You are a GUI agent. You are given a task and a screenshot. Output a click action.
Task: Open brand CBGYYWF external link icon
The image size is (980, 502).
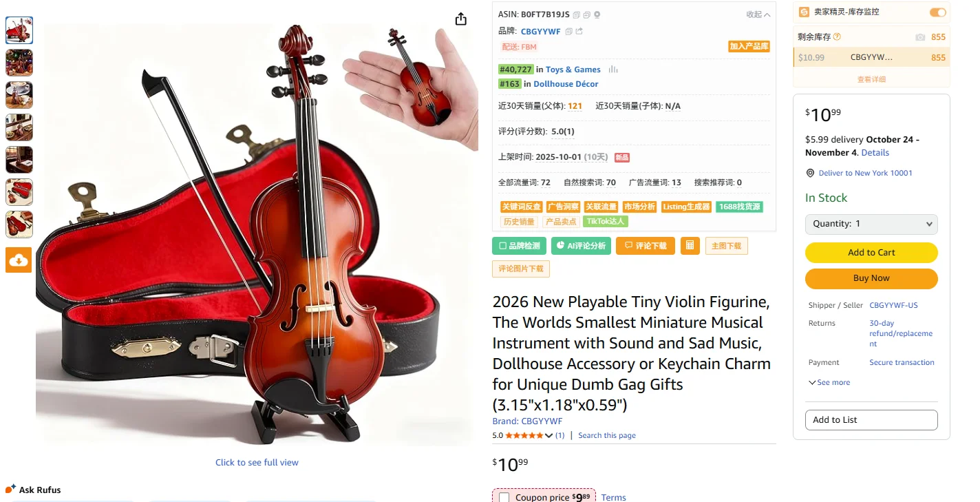pos(579,31)
